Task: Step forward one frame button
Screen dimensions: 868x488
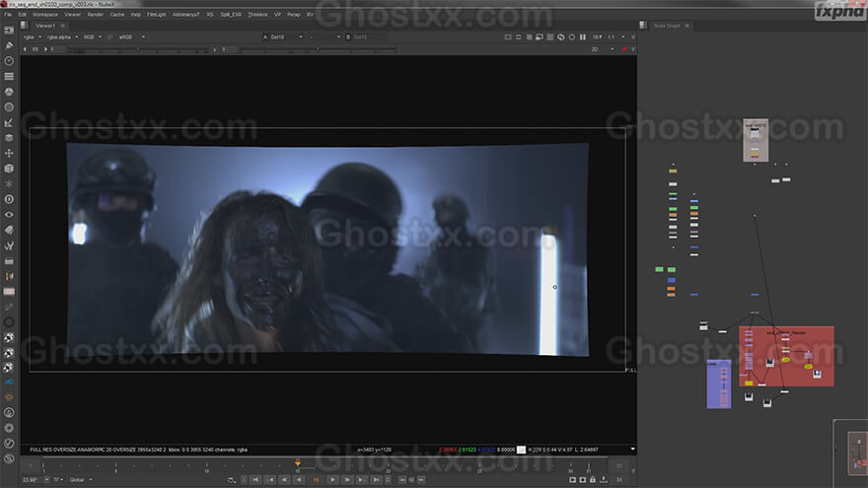Action: 347,480
